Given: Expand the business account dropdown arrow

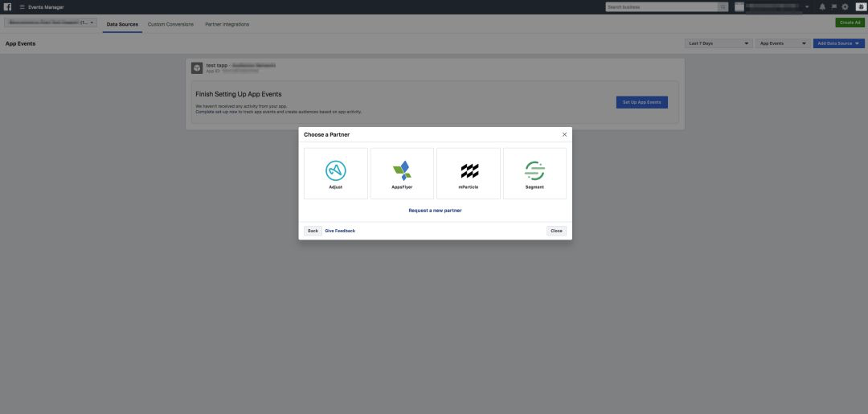Looking at the screenshot, I should pos(807,7).
